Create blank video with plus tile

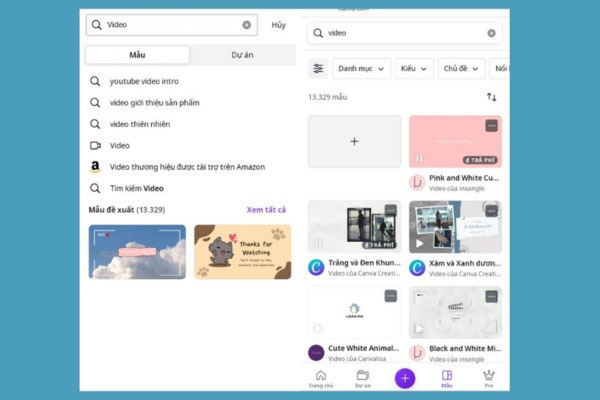(354, 142)
